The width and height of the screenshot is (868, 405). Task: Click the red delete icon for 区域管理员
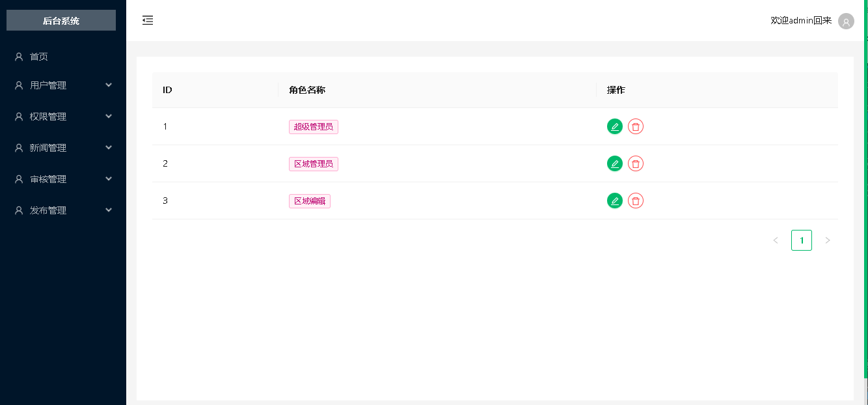636,163
